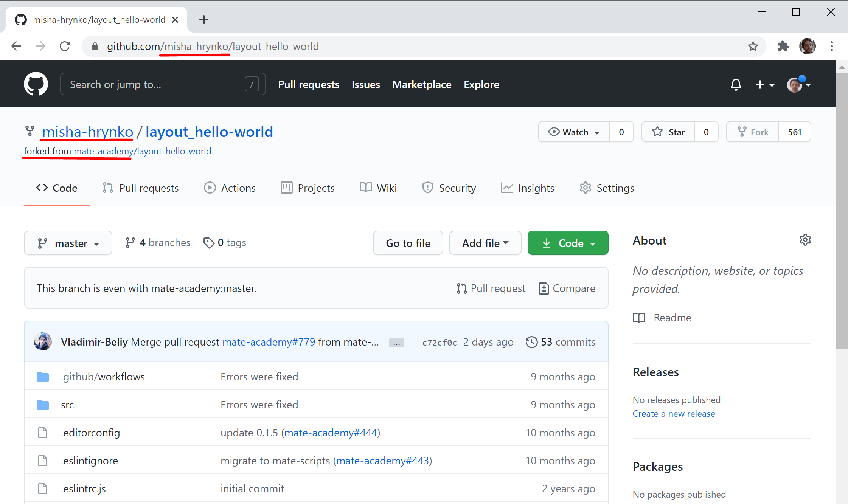Open mate-academy#443 commit link
This screenshot has height=504, width=848.
pyautogui.click(x=383, y=461)
